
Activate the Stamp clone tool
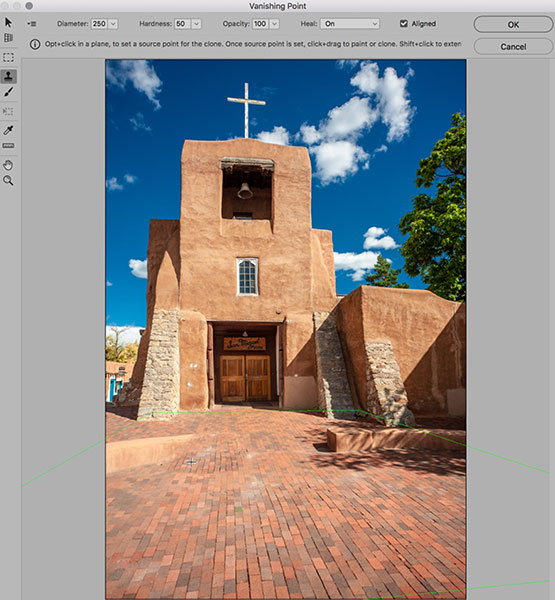pyautogui.click(x=8, y=76)
